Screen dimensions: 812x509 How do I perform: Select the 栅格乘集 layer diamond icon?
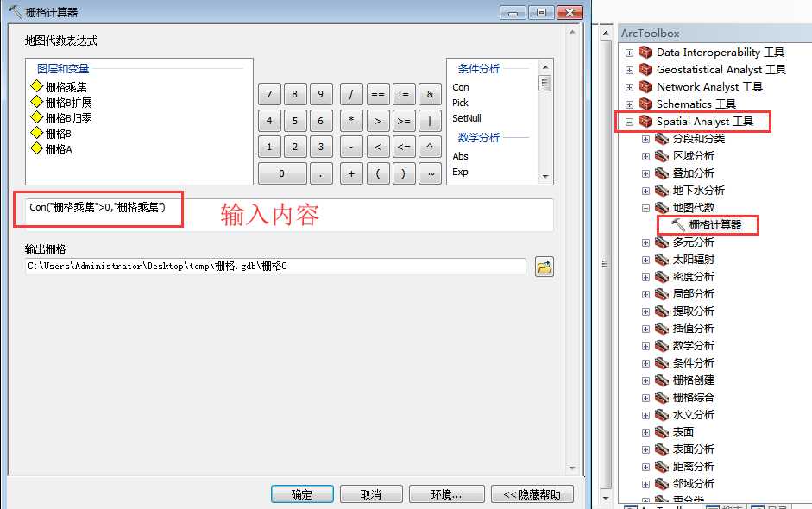click(37, 86)
